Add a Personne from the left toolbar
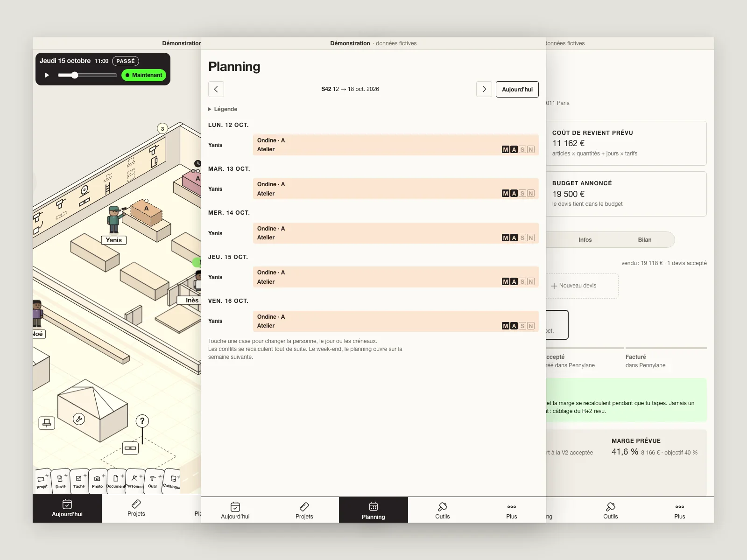 pyautogui.click(x=134, y=481)
